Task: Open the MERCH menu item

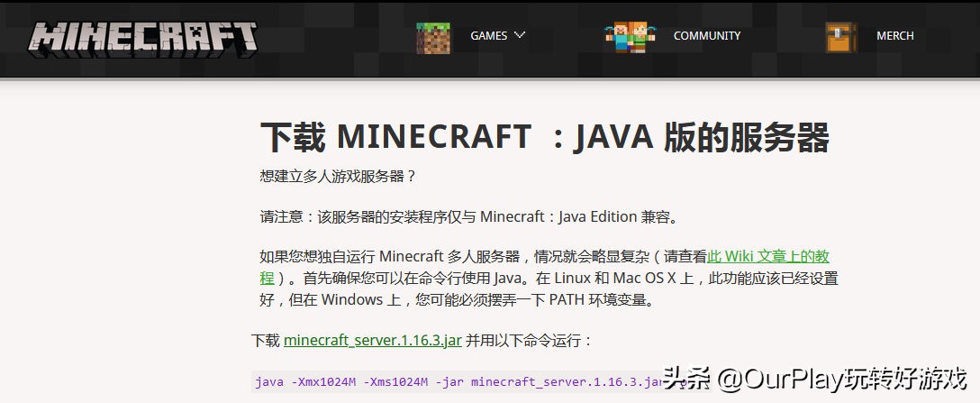Action: pos(895,36)
